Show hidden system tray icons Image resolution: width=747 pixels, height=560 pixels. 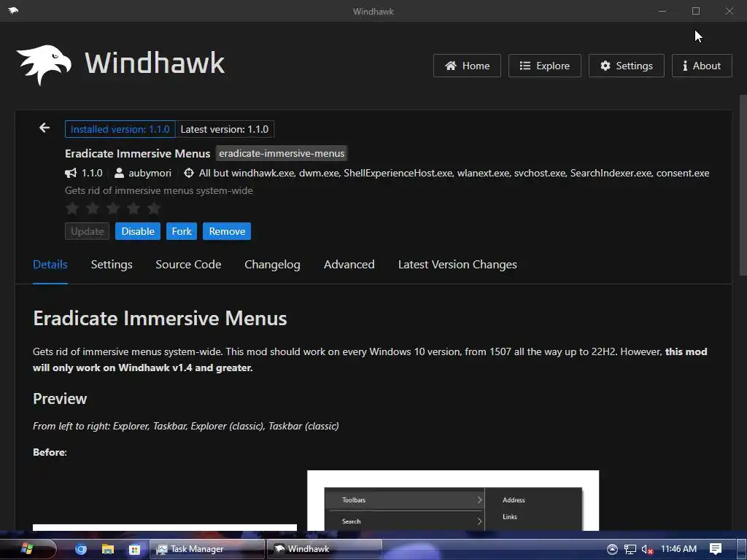[612, 549]
